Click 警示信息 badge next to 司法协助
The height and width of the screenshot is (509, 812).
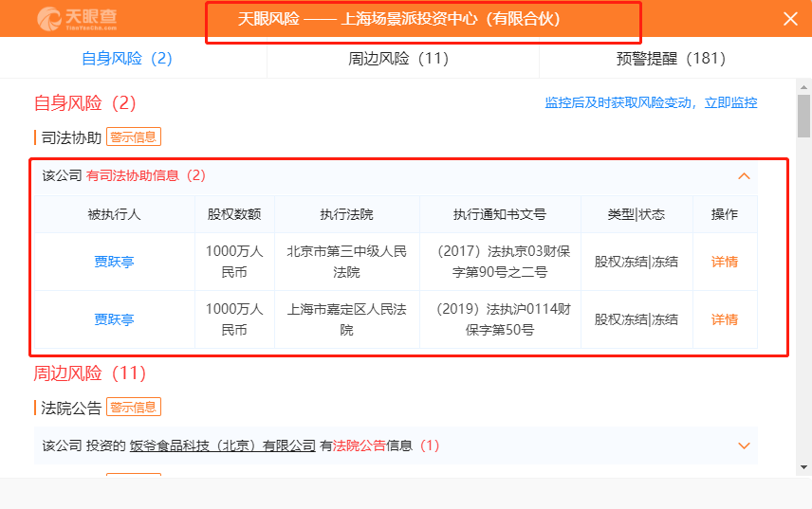pyautogui.click(x=134, y=136)
